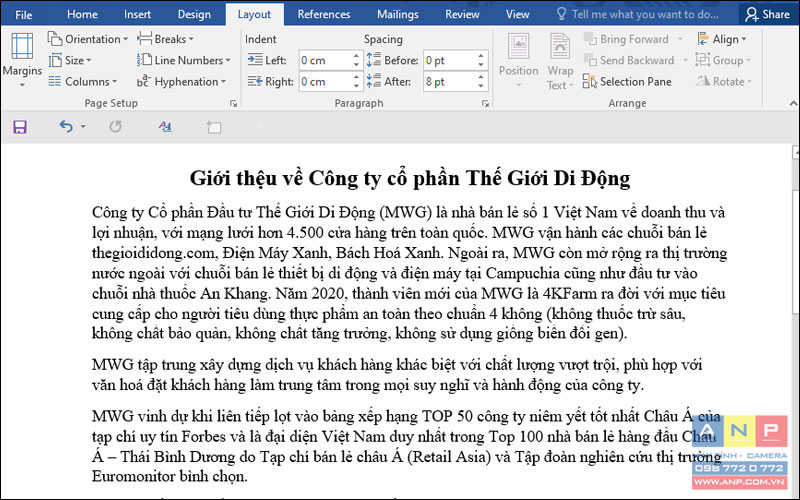Open the Align dropdown
The image size is (800, 500).
(721, 39)
